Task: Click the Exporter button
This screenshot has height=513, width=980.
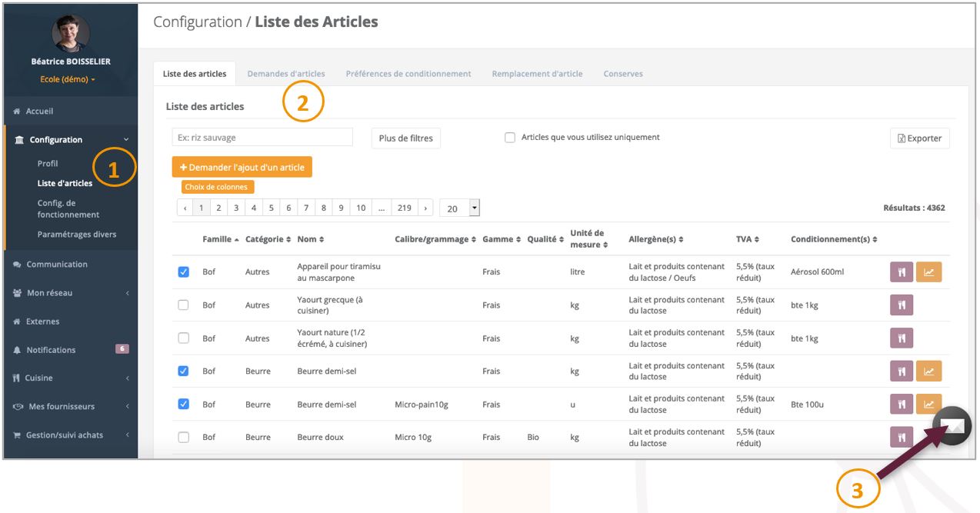Action: 920,138
